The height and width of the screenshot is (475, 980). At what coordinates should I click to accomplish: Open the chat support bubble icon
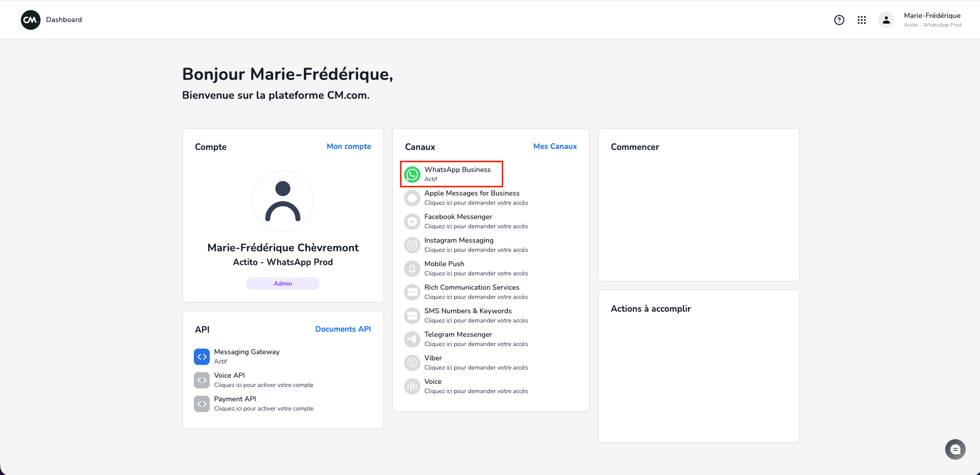[x=955, y=449]
